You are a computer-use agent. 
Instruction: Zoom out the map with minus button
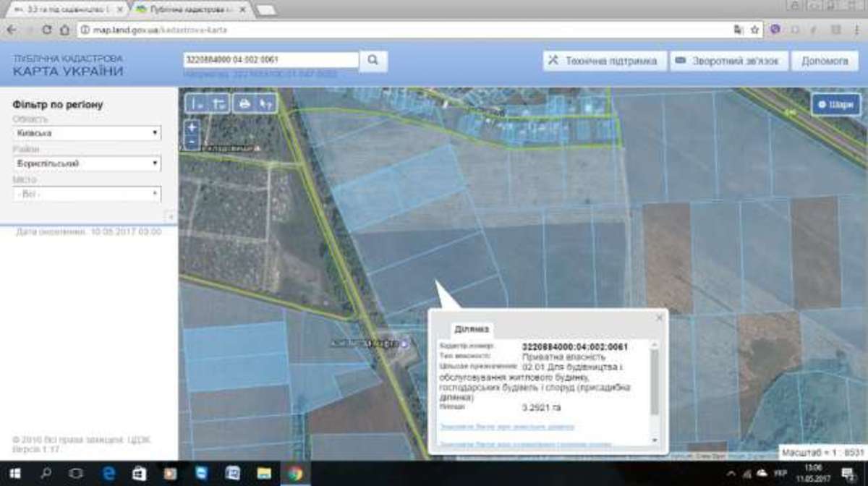tap(192, 141)
